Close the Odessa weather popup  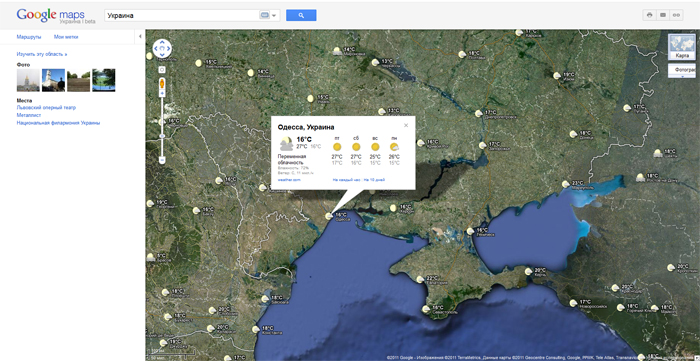[406, 125]
